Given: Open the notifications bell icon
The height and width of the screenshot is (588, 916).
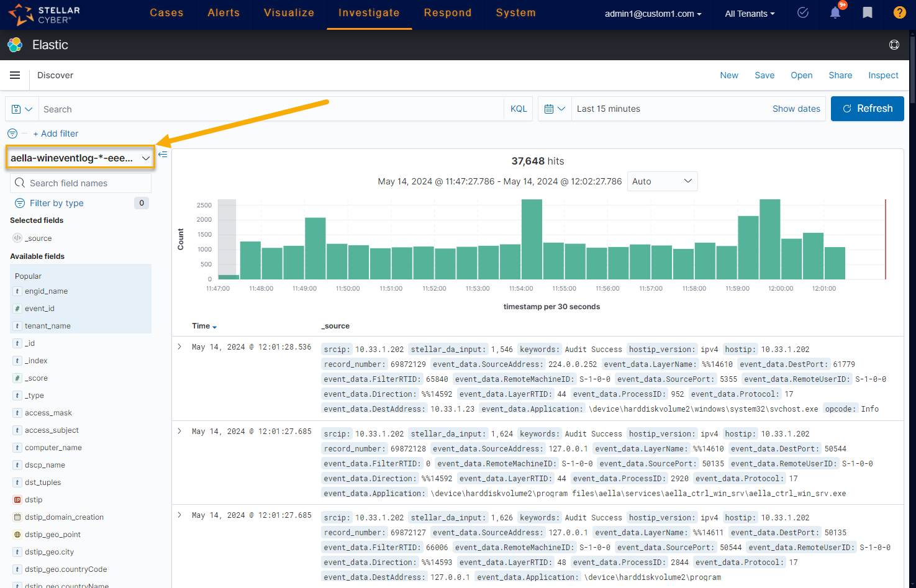Looking at the screenshot, I should [x=835, y=13].
